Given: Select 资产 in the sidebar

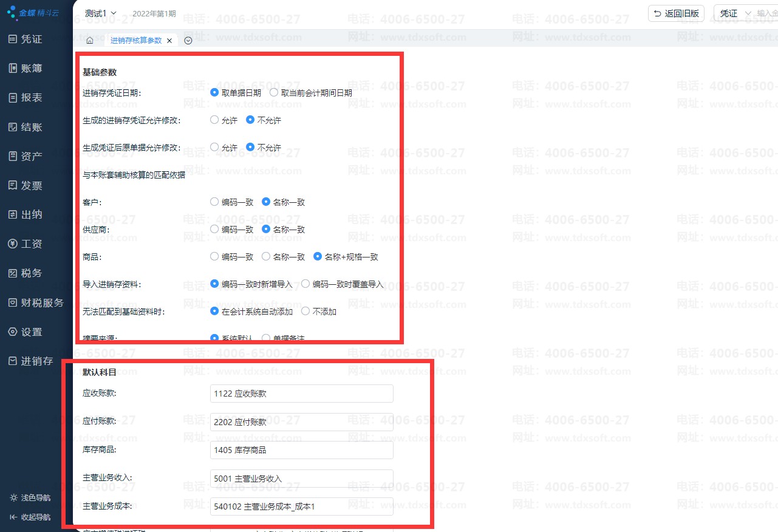Looking at the screenshot, I should click(x=26, y=156).
